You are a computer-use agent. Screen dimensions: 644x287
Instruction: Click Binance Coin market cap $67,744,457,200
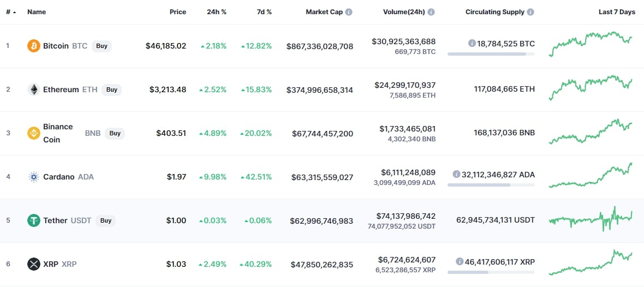point(323,133)
